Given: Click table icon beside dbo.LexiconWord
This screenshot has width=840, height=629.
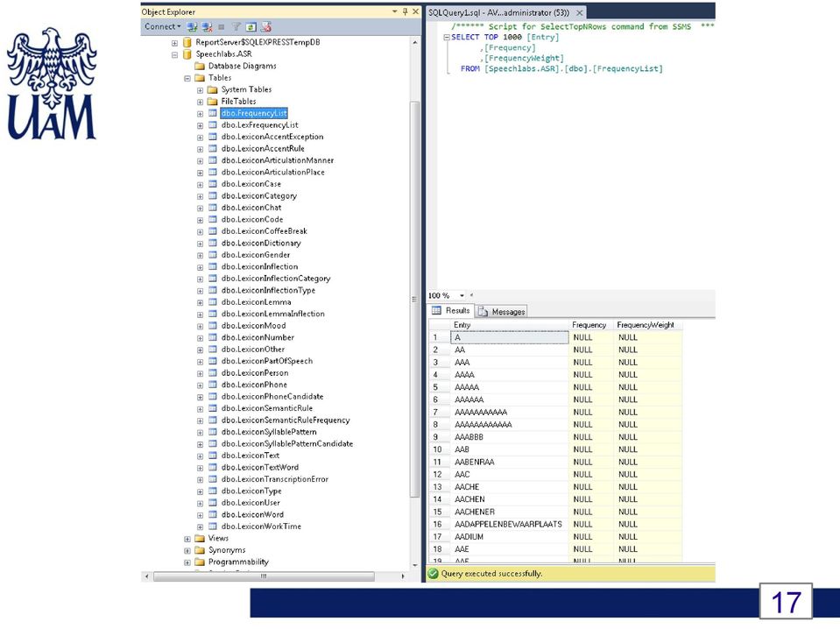Looking at the screenshot, I should coord(212,514).
